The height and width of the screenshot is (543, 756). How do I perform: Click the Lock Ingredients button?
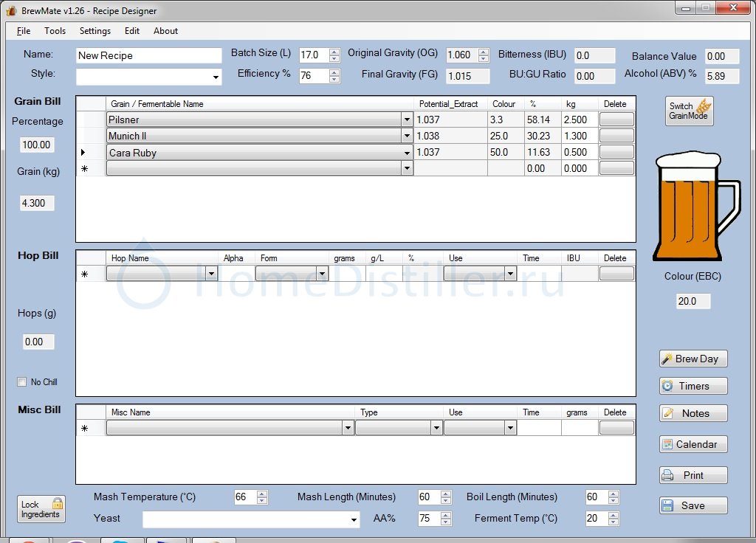click(x=41, y=509)
